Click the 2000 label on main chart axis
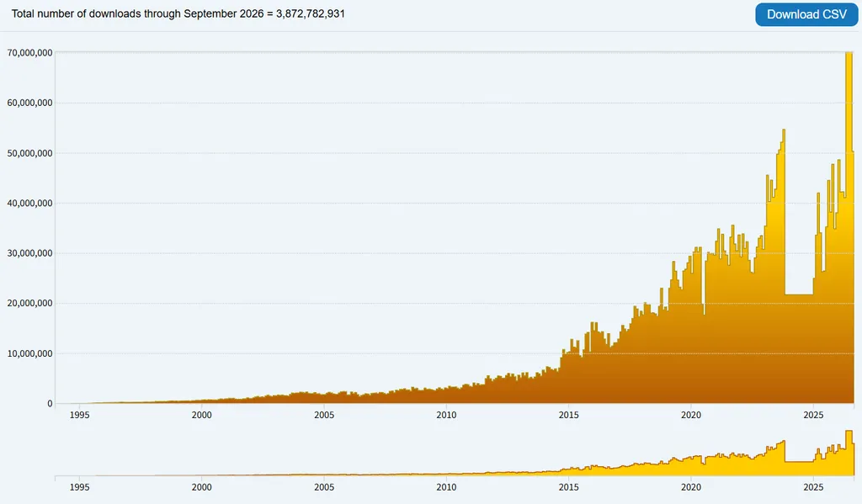The image size is (862, 504). tap(202, 415)
